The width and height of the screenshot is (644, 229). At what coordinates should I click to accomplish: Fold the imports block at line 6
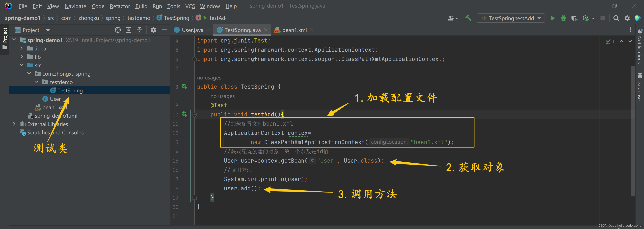click(x=194, y=59)
